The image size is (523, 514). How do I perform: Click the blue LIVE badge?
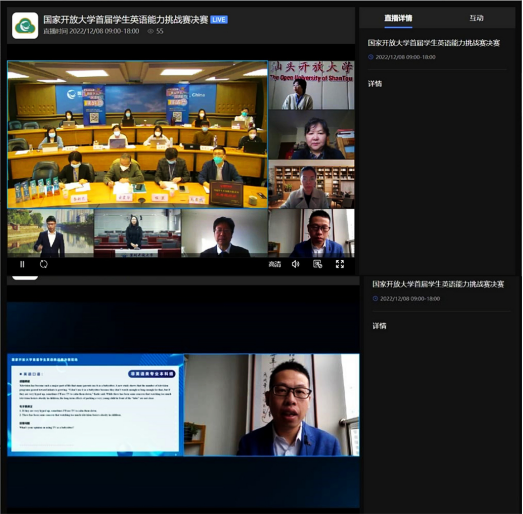coord(219,20)
